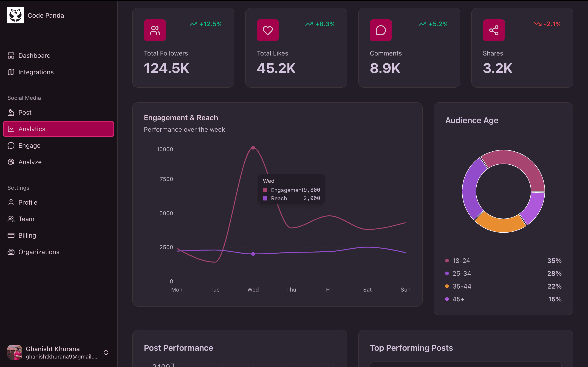Go to the Post page

pos(25,112)
